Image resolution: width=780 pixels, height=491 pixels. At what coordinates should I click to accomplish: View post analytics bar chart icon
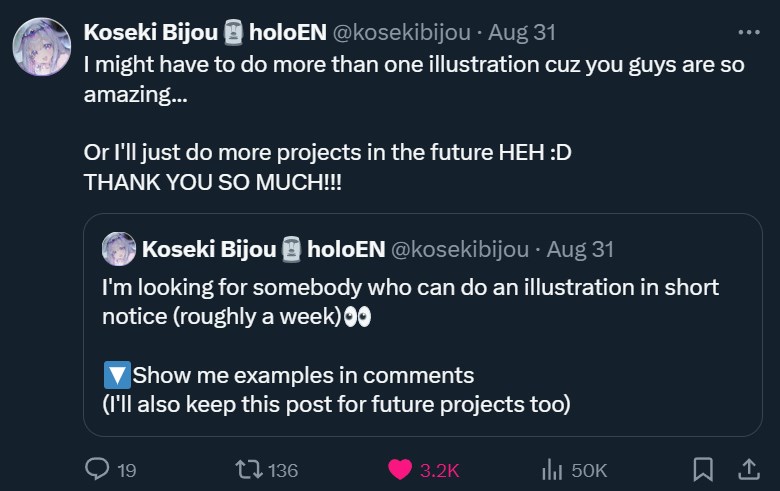[552, 469]
